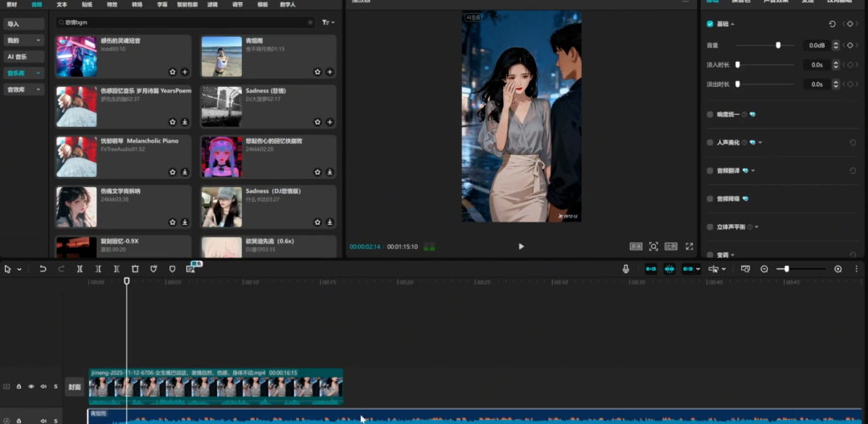Open the filter dropdown beside search box
Screen dimensions: 868x424
tap(328, 22)
